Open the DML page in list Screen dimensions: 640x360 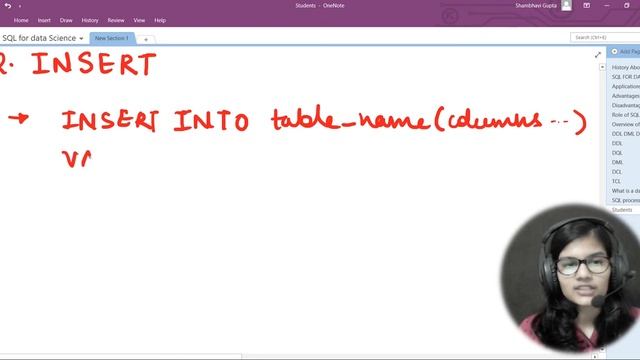coord(617,162)
